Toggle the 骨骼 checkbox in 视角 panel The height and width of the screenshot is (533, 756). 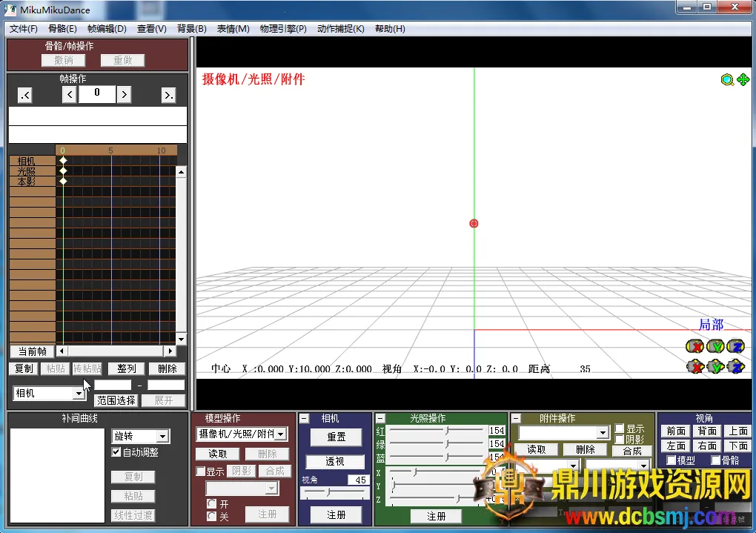[715, 460]
